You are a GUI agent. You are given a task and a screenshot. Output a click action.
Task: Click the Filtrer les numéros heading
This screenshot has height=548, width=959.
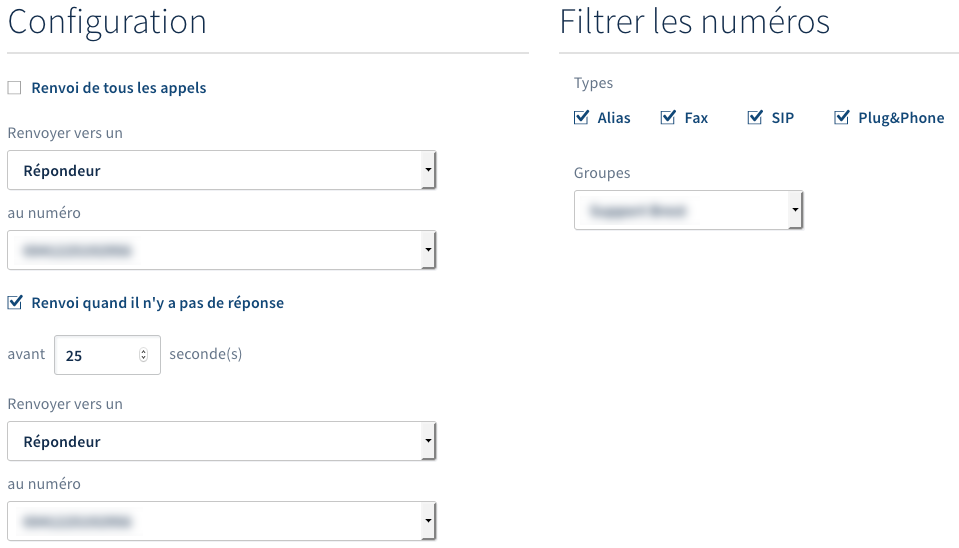point(694,22)
